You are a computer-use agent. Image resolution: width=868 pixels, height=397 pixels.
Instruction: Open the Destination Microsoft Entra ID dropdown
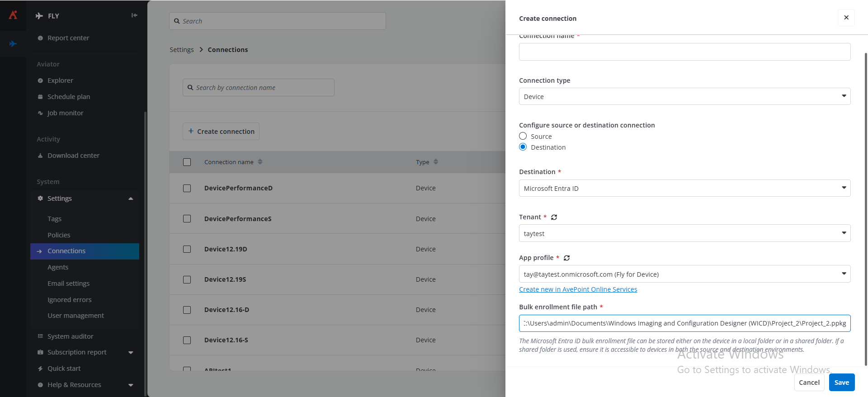[x=684, y=188]
